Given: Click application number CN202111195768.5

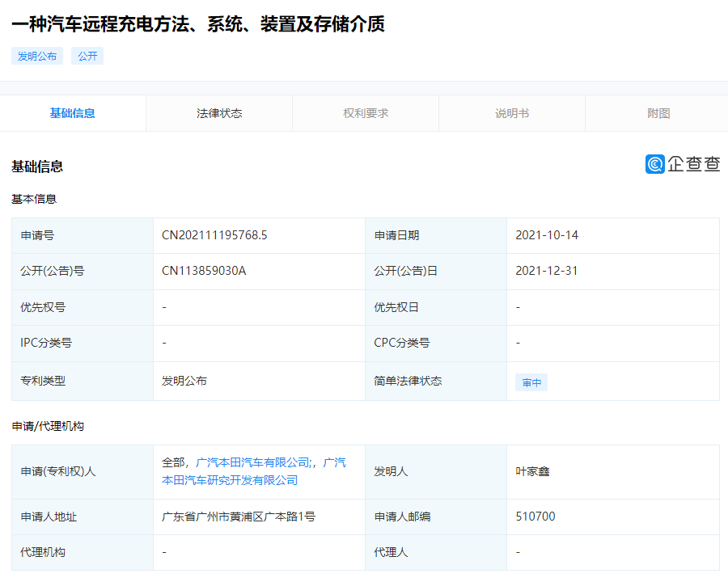Looking at the screenshot, I should [x=214, y=235].
